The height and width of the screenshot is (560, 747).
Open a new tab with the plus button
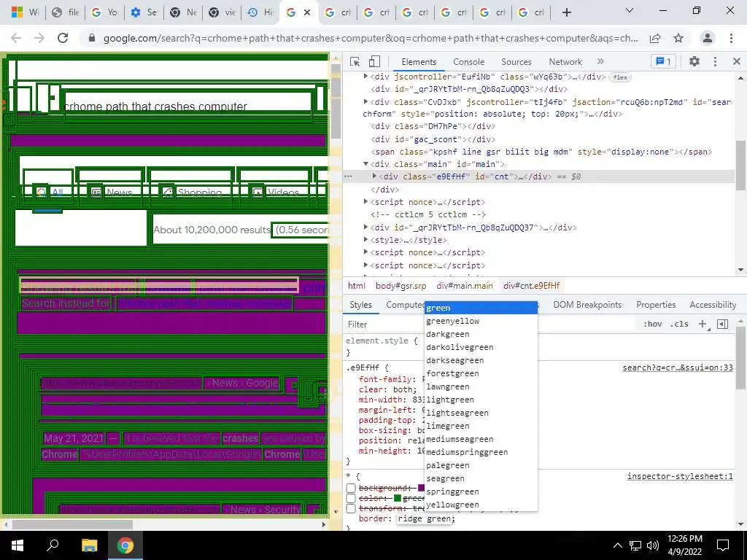tap(566, 12)
